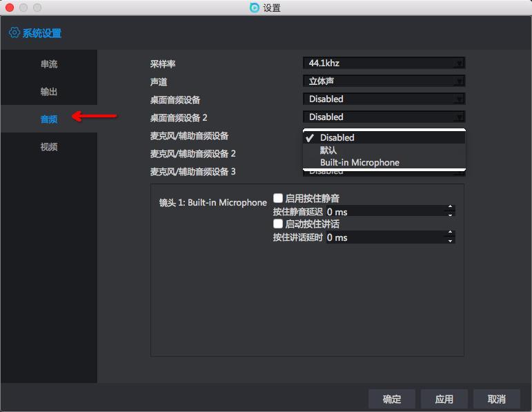Click the 按住静音延迟 value field
The height and width of the screenshot is (412, 532).
point(390,211)
